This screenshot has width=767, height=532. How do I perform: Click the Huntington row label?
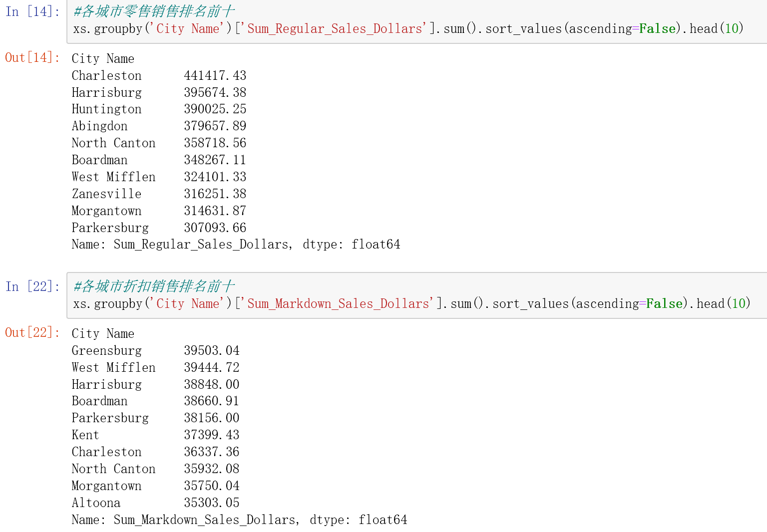[x=107, y=109]
